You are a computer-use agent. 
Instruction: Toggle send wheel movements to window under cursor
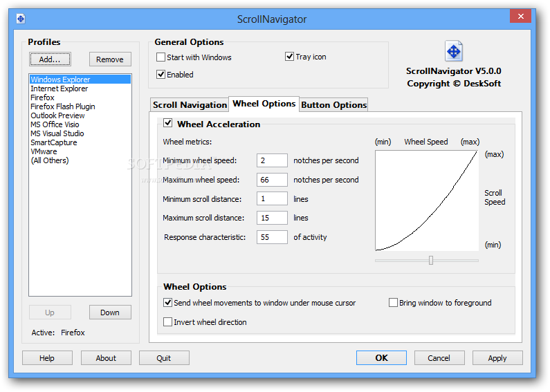pyautogui.click(x=167, y=303)
